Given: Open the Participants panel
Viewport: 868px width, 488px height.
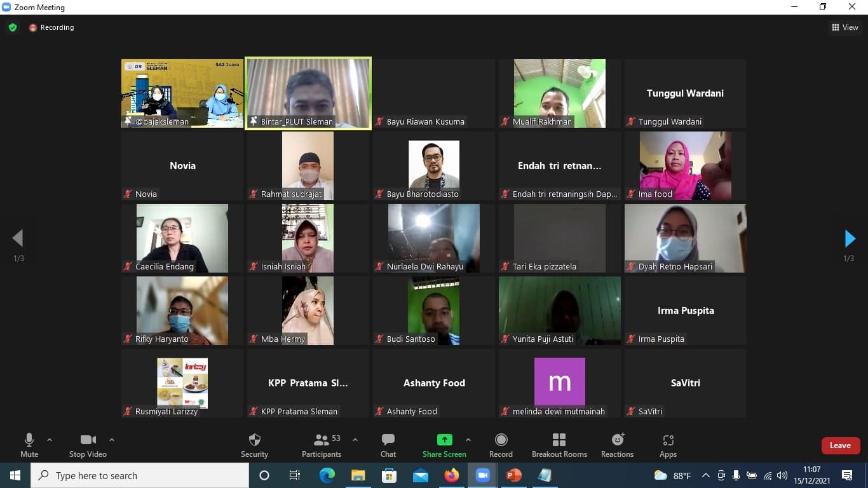Looking at the screenshot, I should point(322,445).
